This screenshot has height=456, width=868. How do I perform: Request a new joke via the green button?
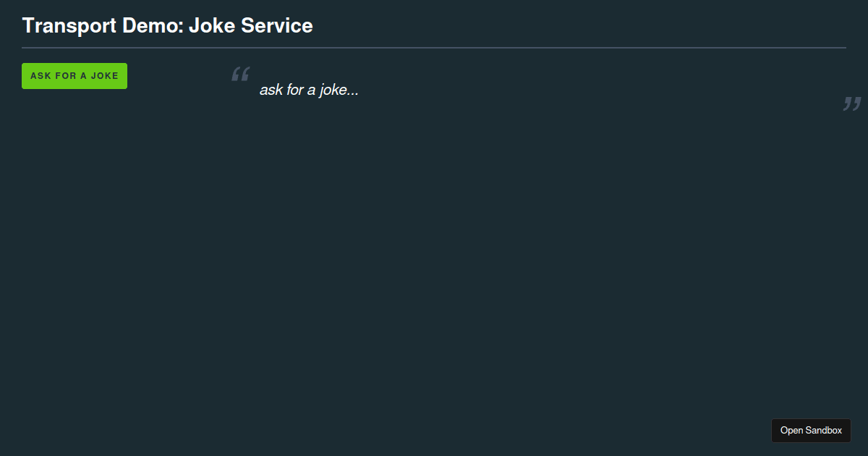click(74, 76)
